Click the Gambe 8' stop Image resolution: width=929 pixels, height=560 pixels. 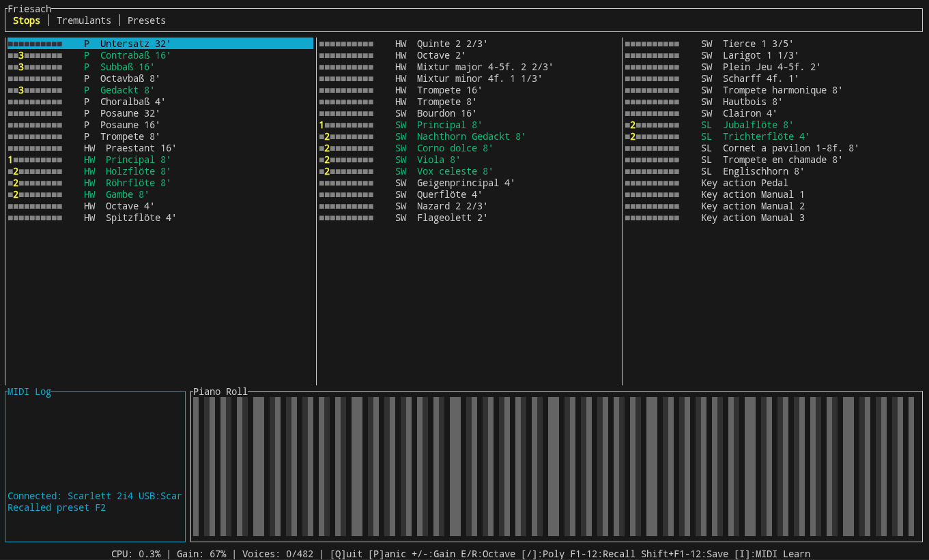click(160, 194)
